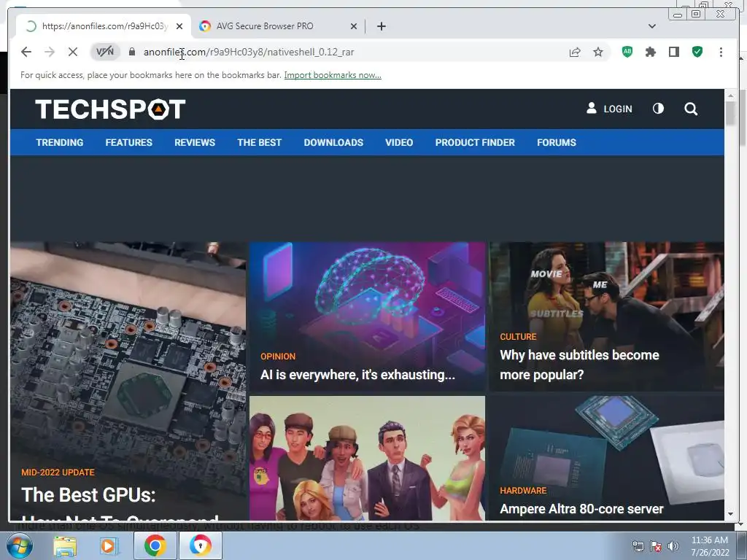Open the AVG green checkmark shield icon
The height and width of the screenshot is (560, 747).
tap(697, 52)
